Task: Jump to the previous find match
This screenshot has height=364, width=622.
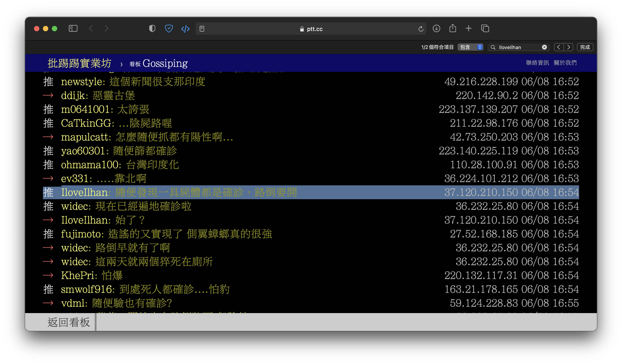Action: [559, 47]
